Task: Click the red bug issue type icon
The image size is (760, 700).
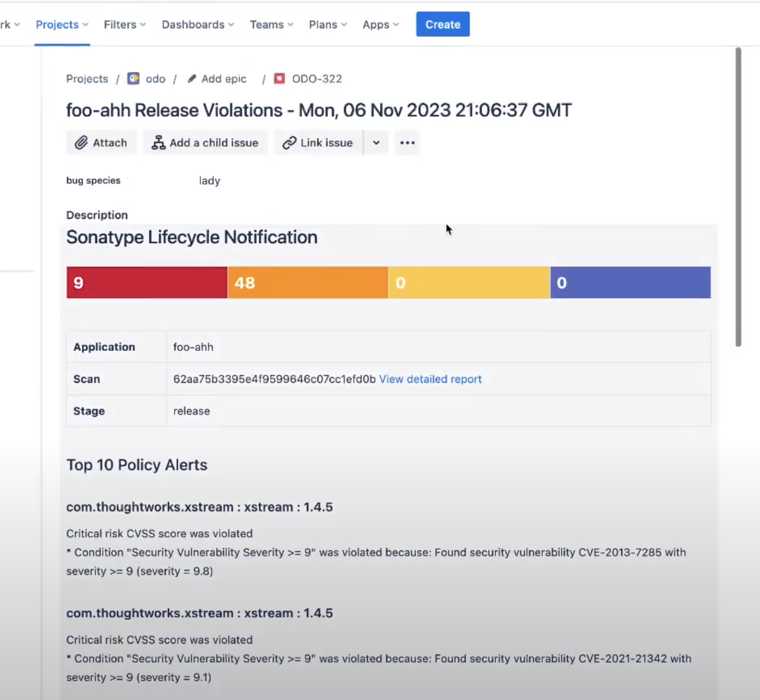Action: click(280, 78)
